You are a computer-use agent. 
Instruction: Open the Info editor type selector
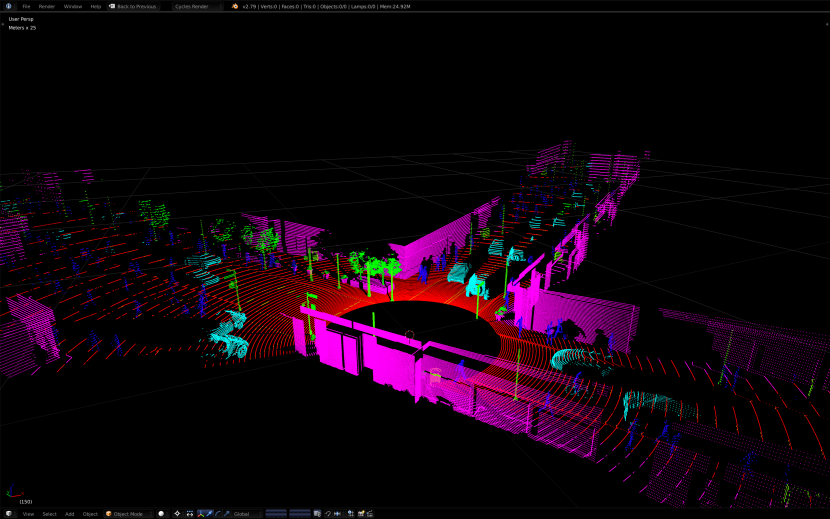click(x=10, y=6)
